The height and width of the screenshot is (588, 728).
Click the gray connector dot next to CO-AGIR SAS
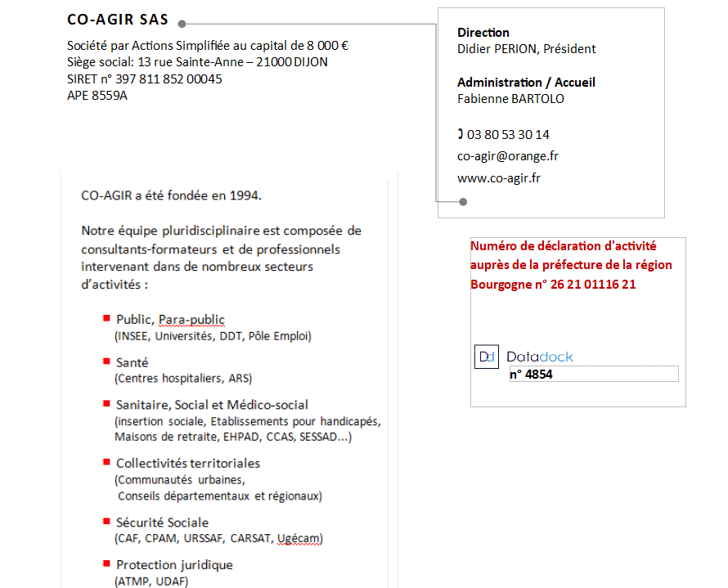182,24
